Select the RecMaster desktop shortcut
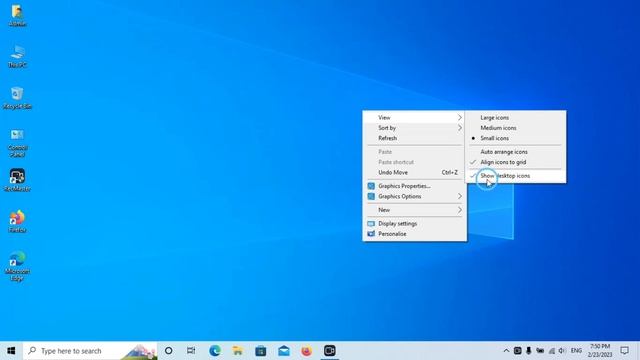Viewport: 640px width, 360px height. [x=17, y=180]
